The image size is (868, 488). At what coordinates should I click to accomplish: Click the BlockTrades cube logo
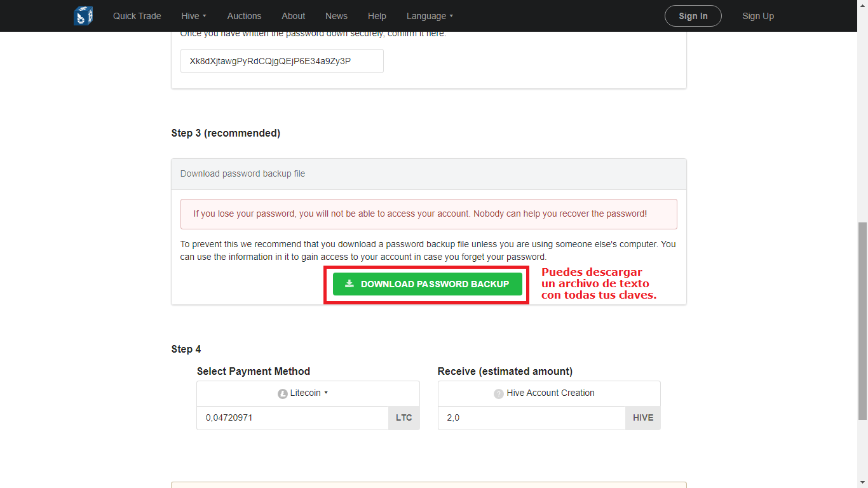coord(83,16)
